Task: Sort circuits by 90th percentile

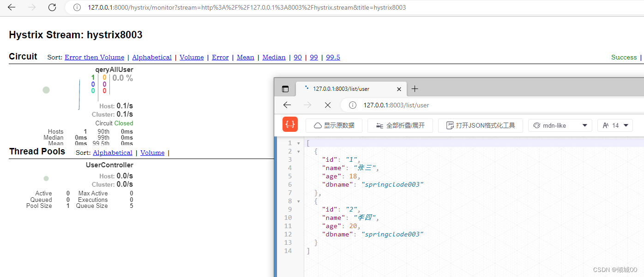Action: tap(298, 57)
